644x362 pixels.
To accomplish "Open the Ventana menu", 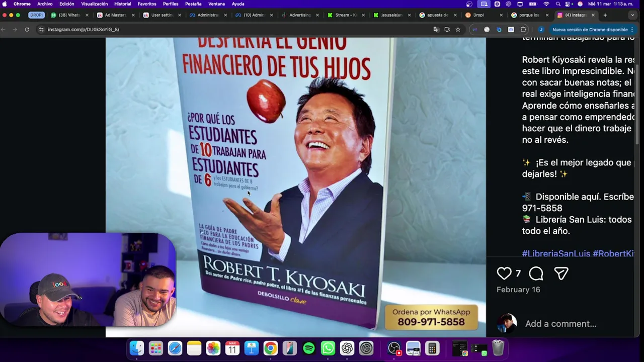I will [x=216, y=4].
